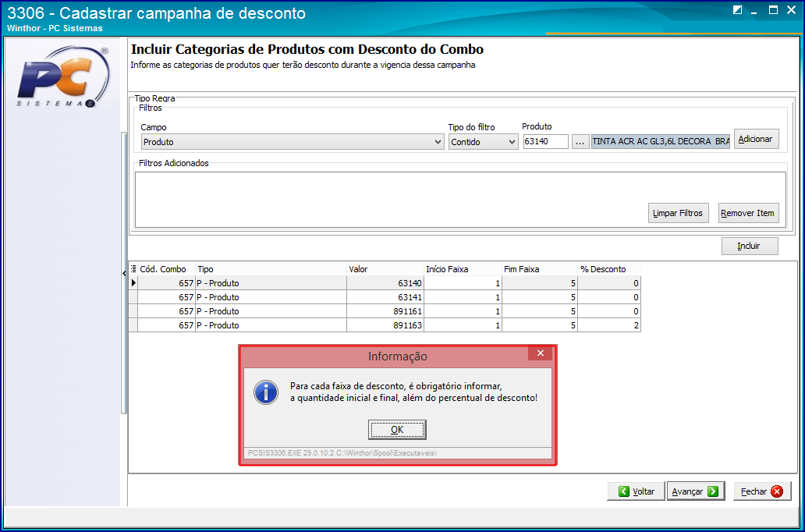Select the row with Valor 63141
This screenshot has width=805, height=532.
coord(385,297)
